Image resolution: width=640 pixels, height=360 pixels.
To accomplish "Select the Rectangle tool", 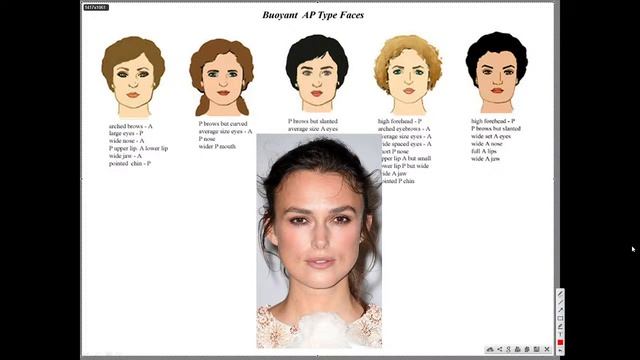I will point(560,318).
